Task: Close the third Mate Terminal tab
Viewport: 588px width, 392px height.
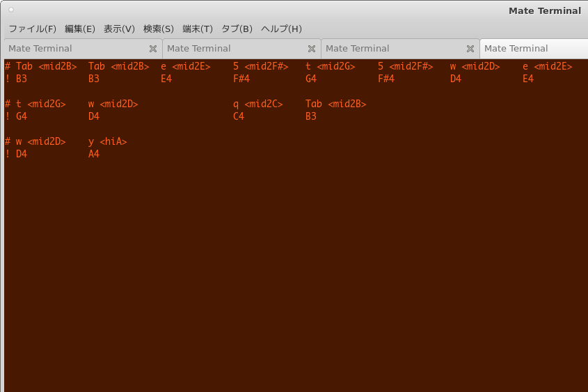Action: pyautogui.click(x=470, y=49)
